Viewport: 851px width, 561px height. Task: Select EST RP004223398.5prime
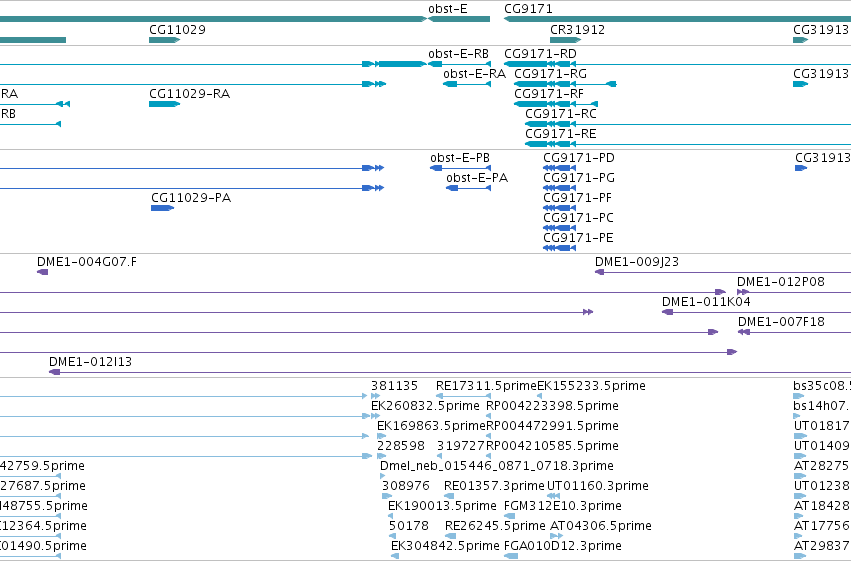[488, 416]
